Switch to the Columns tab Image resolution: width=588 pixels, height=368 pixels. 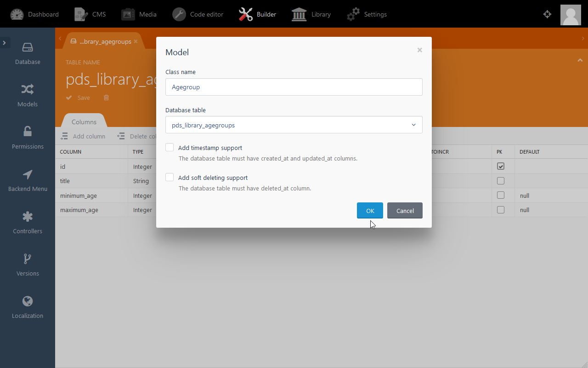point(84,122)
